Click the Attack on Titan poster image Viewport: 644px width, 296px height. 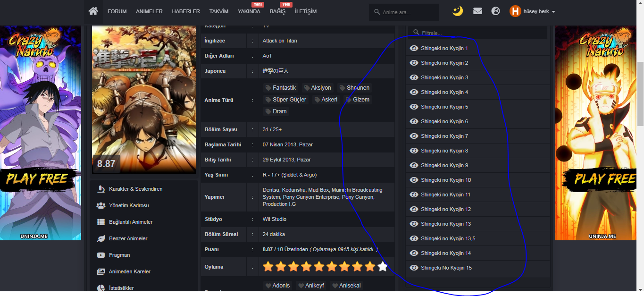(144, 100)
